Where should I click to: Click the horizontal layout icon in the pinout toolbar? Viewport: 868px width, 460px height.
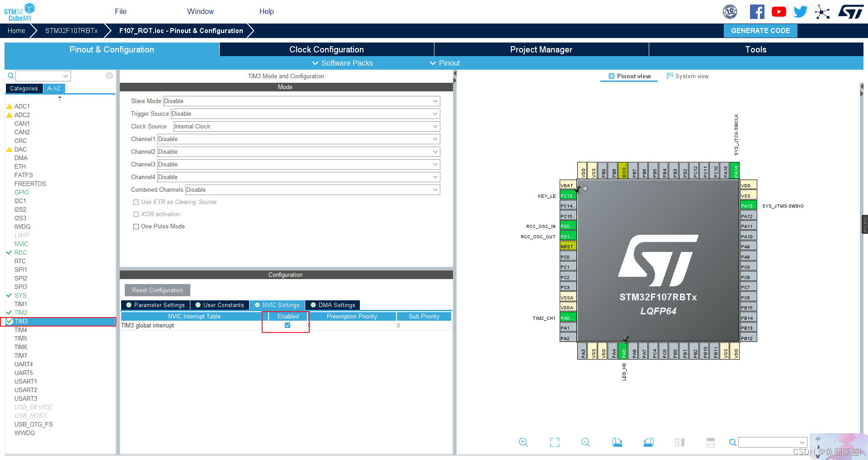(711, 442)
